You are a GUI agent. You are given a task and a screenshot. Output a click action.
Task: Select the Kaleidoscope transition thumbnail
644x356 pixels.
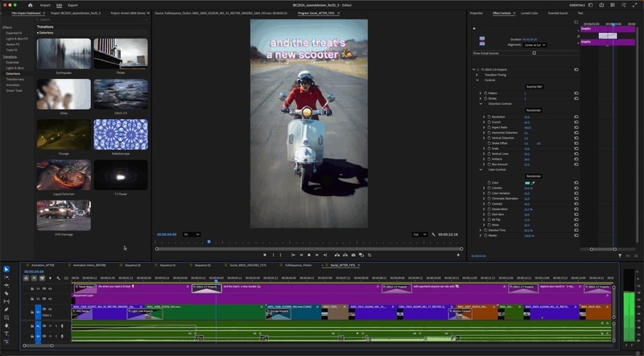tap(121, 135)
